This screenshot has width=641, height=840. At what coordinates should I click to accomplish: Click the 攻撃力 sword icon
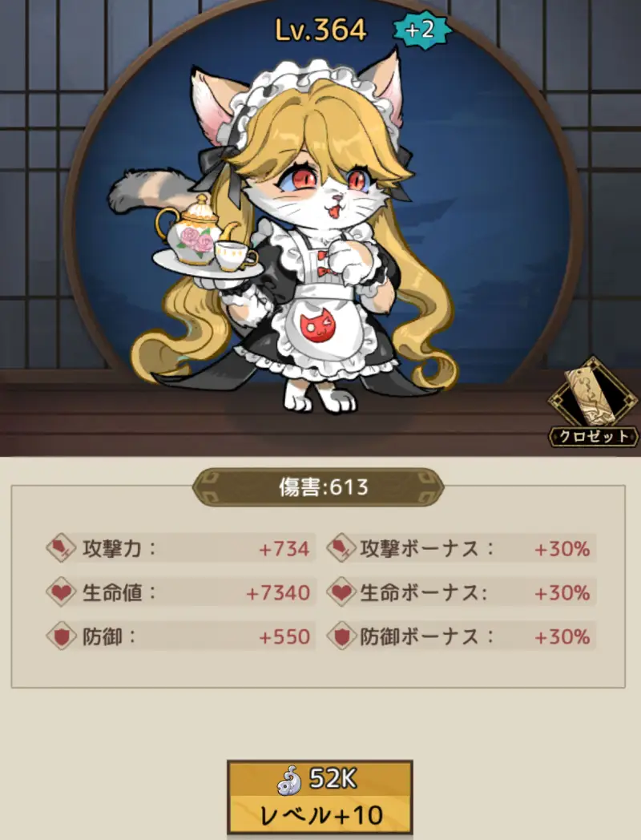(x=61, y=547)
